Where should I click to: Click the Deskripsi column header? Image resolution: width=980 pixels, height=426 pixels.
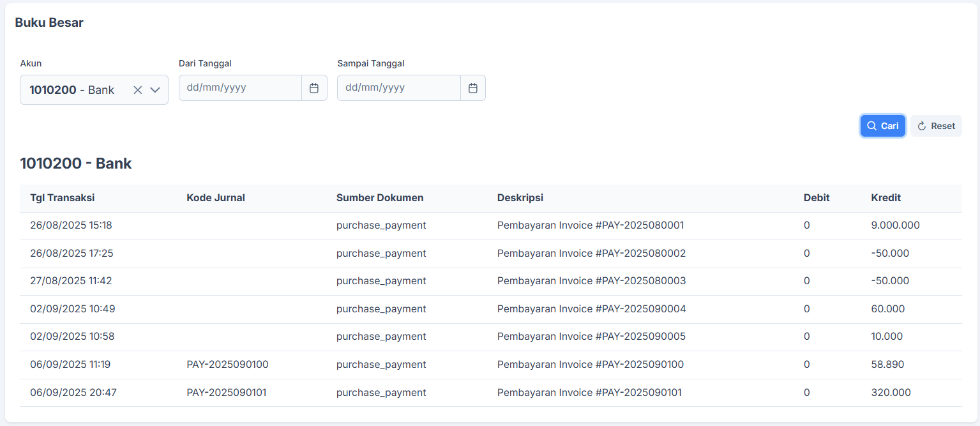coord(520,198)
